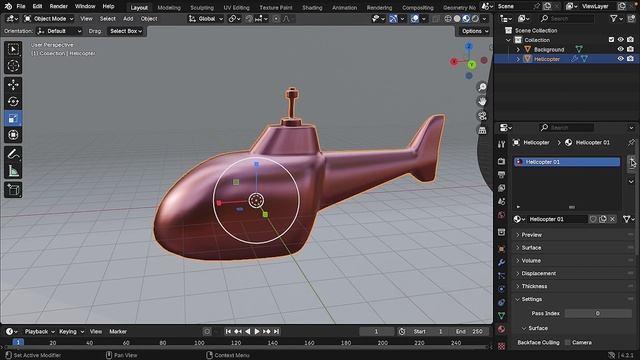The height and width of the screenshot is (360, 640).
Task: Open the Modifiers wrench tab
Action: (502, 262)
